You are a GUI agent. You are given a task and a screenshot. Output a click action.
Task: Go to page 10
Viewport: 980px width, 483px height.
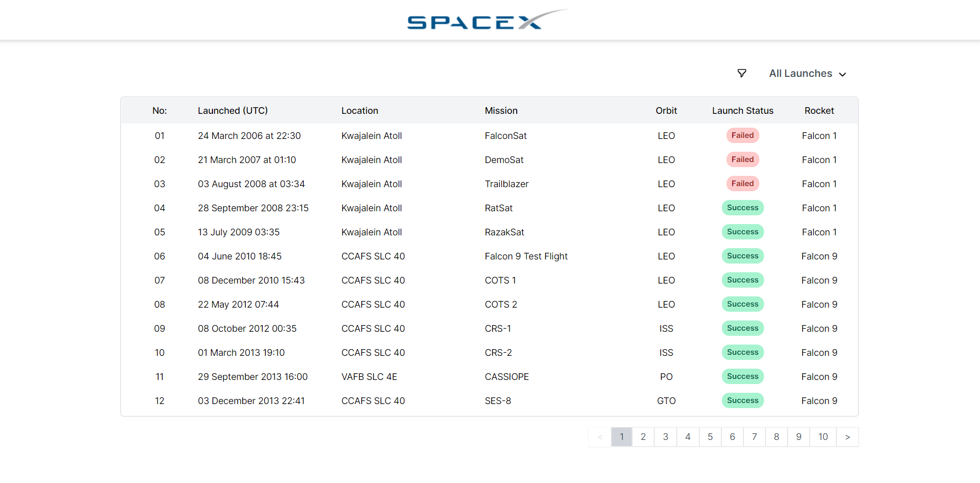pyautogui.click(x=823, y=437)
